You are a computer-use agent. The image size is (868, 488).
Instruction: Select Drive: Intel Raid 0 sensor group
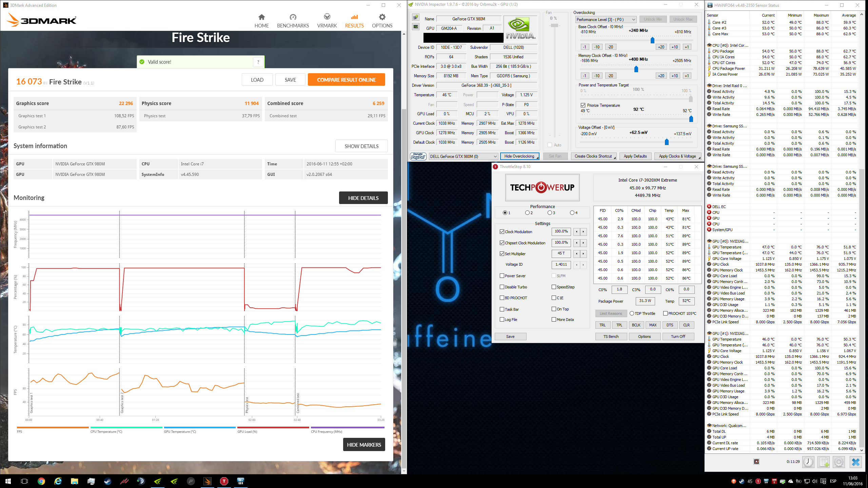(729, 86)
